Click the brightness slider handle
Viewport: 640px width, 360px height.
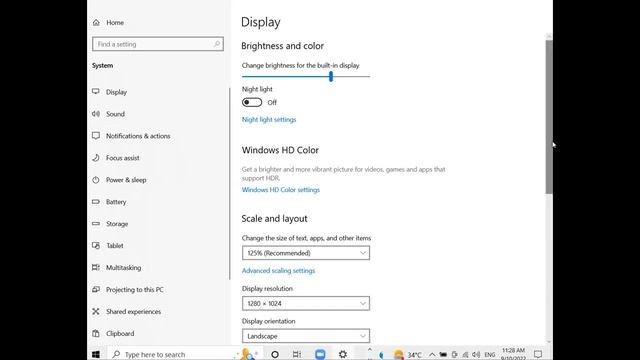tap(331, 76)
